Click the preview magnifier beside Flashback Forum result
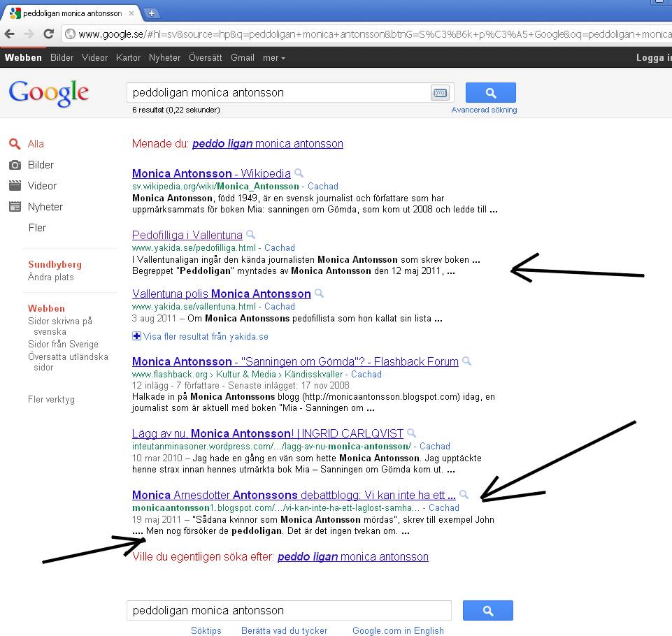The width and height of the screenshot is (672, 636). [x=466, y=361]
